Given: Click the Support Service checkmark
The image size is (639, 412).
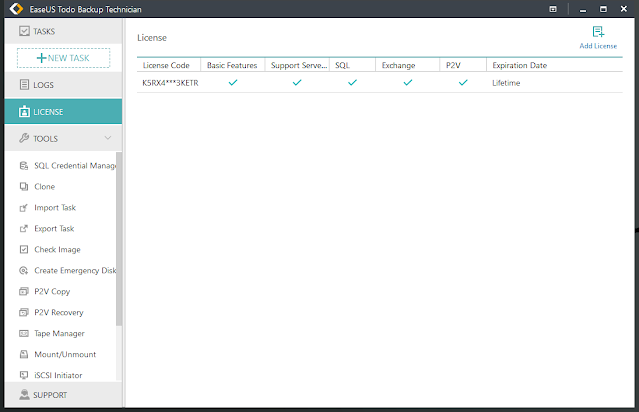Looking at the screenshot, I should [297, 82].
